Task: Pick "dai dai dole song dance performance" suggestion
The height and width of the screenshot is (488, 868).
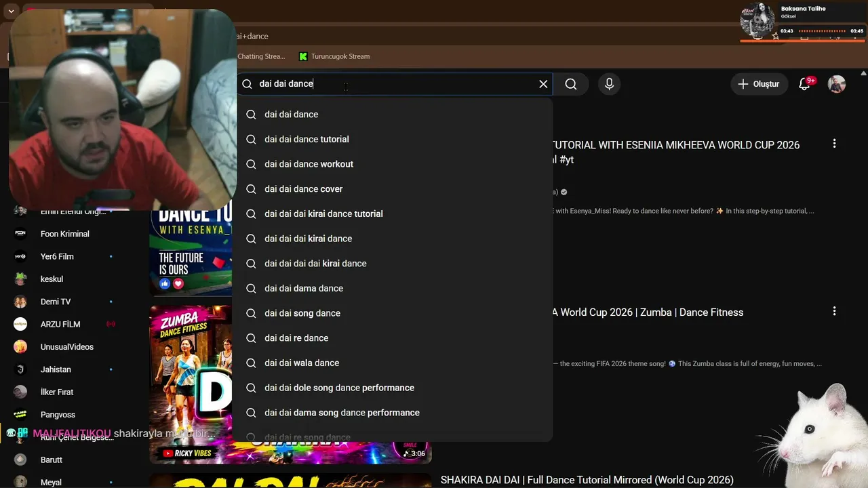Action: pyautogui.click(x=393, y=388)
